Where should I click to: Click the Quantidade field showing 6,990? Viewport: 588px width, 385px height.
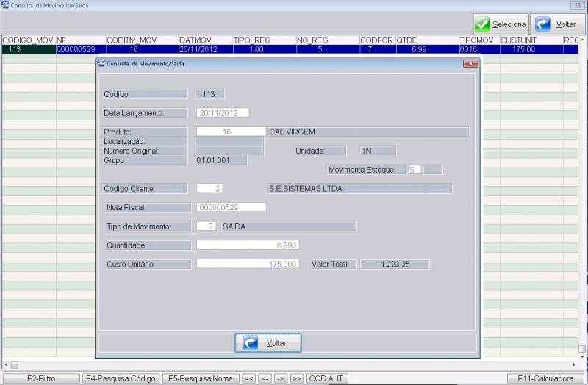(248, 245)
